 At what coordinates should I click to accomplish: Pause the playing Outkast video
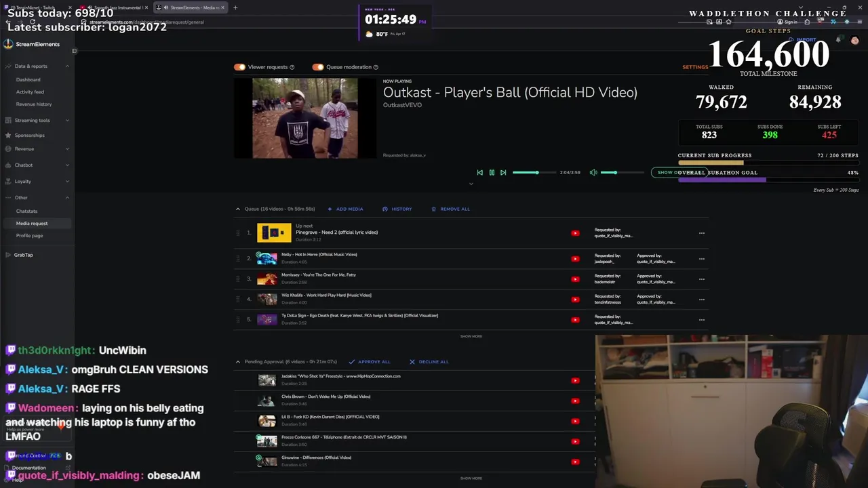492,173
